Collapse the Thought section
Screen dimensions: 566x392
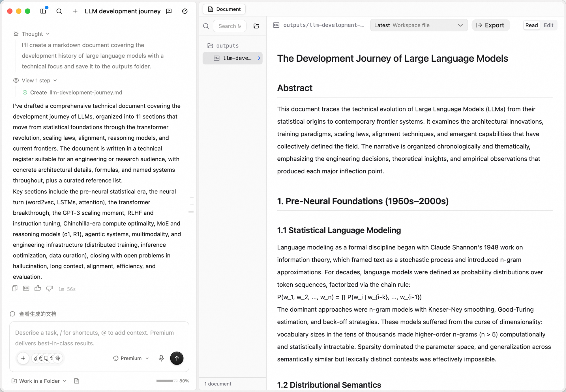[x=32, y=34]
